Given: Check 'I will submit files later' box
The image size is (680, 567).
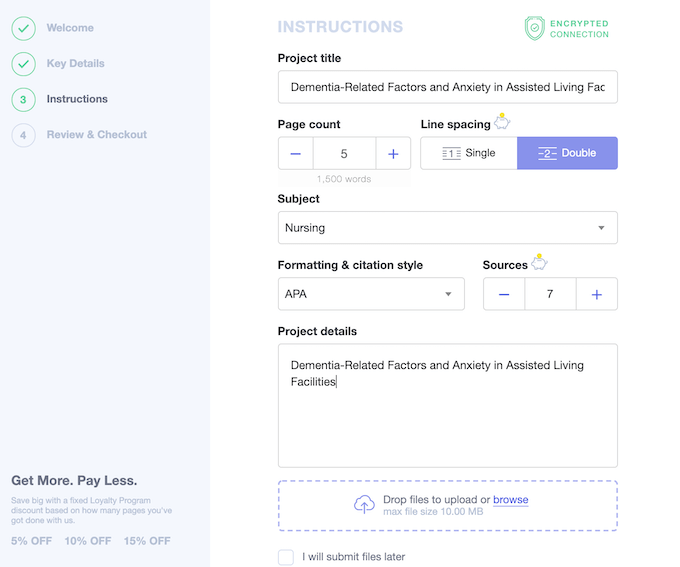Looking at the screenshot, I should [x=286, y=557].
